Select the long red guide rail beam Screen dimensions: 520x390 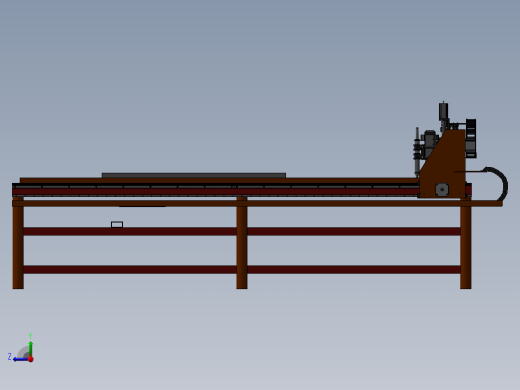(x=216, y=192)
